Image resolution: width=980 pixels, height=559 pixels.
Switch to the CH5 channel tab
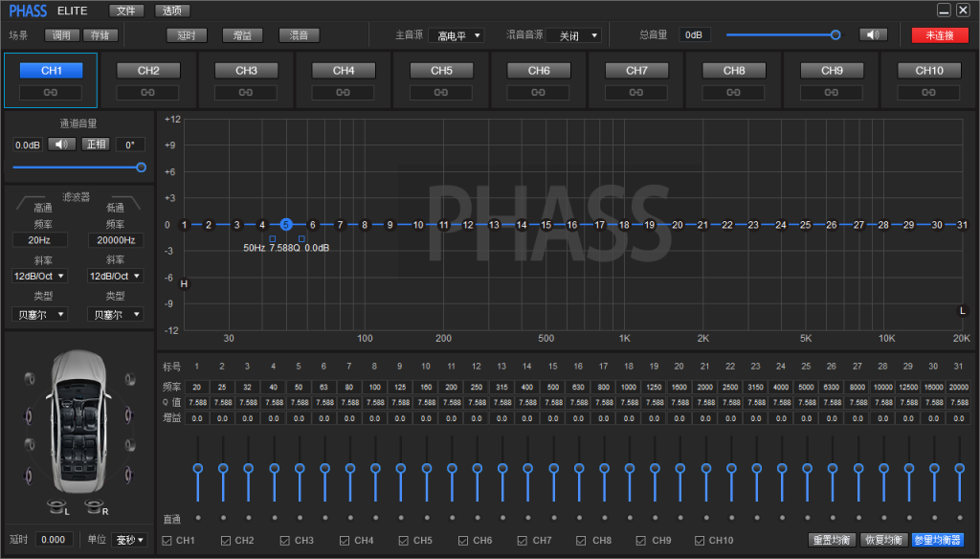click(440, 71)
